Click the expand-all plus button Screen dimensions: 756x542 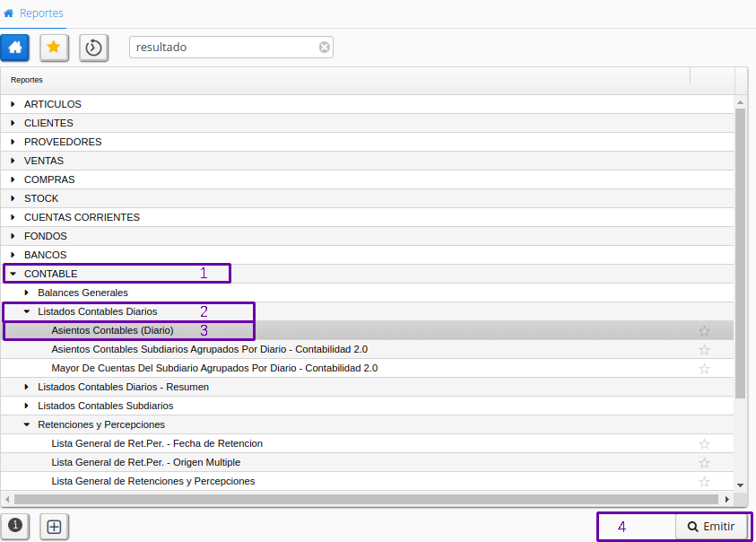pos(54,527)
